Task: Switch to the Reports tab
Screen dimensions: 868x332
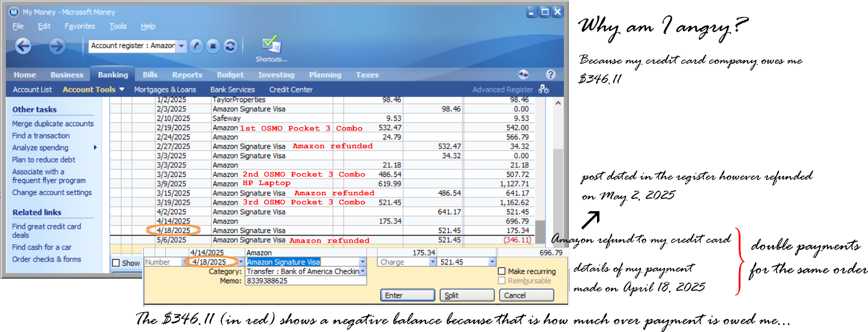Action: (x=187, y=75)
